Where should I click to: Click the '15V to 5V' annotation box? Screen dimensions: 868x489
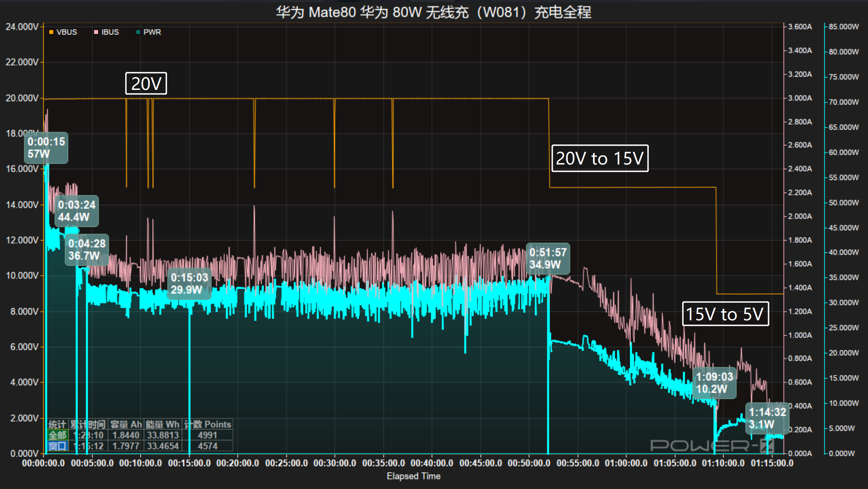coord(725,314)
